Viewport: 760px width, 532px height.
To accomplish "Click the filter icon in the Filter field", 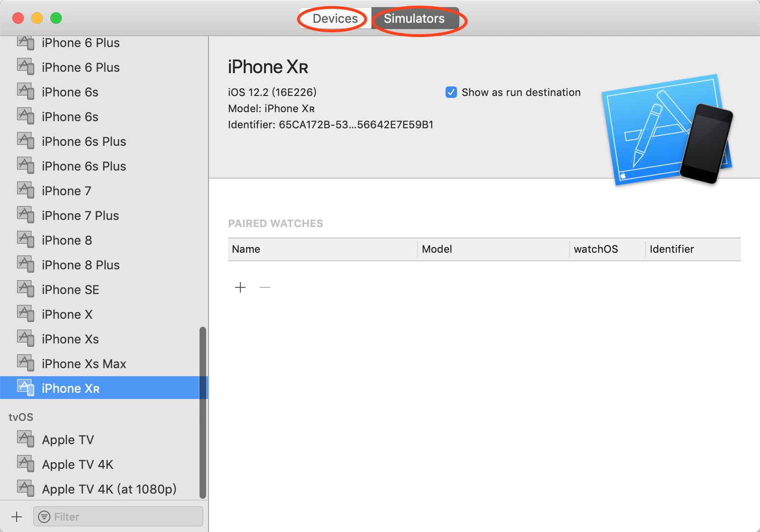I will coord(44,517).
